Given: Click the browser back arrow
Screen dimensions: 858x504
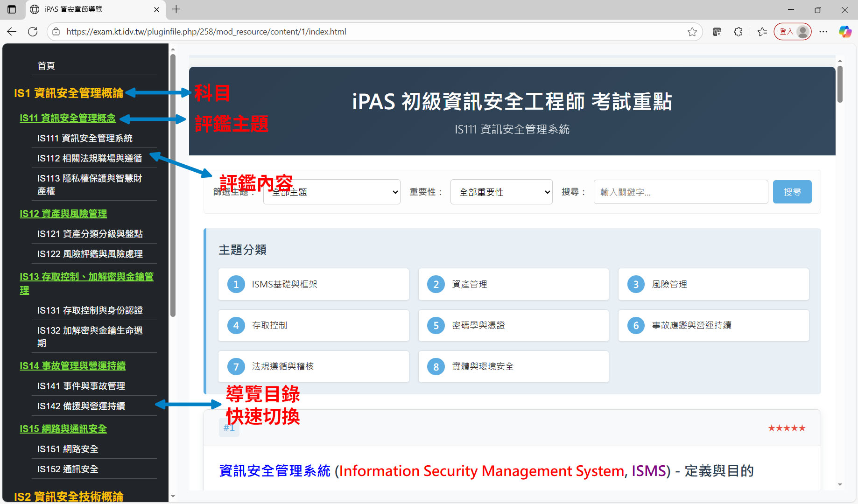Looking at the screenshot, I should (x=12, y=32).
